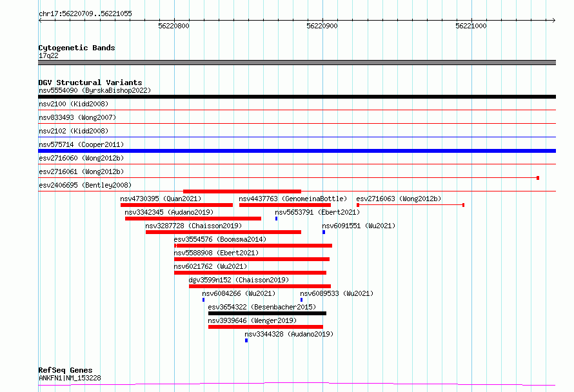Click ruler tick label 56220800
574x392 pixels.
(x=173, y=26)
